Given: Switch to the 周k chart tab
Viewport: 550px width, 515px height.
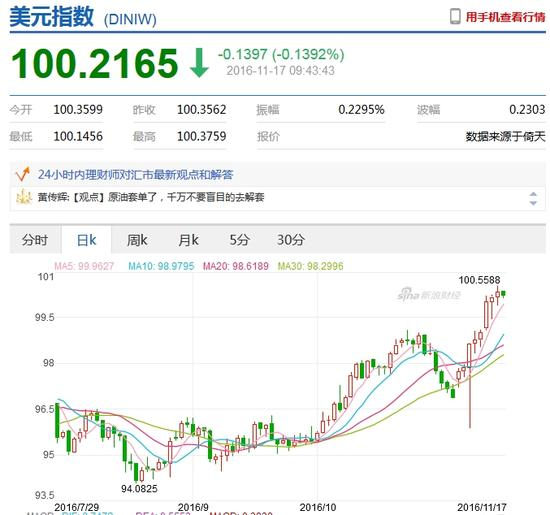Looking at the screenshot, I should tap(137, 240).
